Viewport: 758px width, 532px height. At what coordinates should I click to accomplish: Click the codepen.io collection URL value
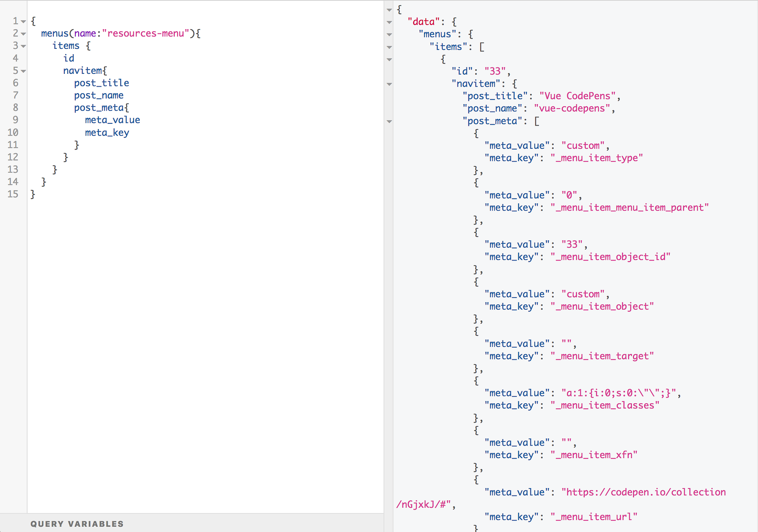point(643,492)
